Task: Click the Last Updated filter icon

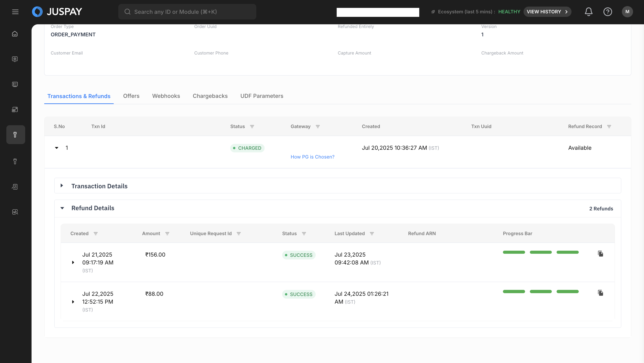Action: coord(372,234)
